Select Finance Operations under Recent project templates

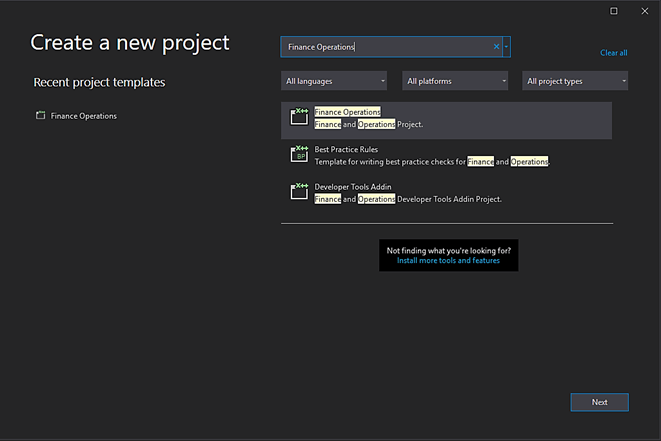tap(84, 116)
